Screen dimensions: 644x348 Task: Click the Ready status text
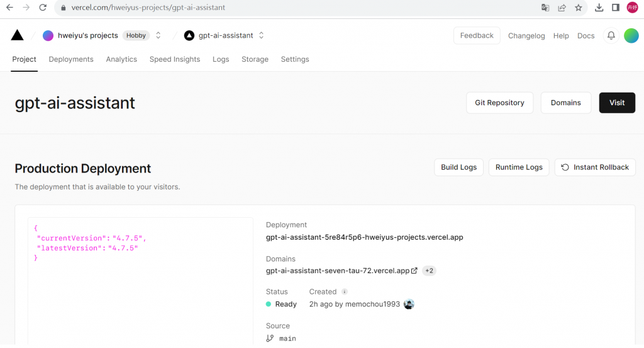tap(286, 304)
